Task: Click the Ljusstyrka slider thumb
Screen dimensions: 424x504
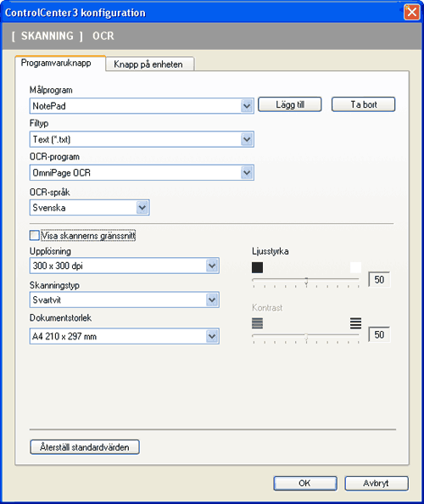Action: (306, 281)
